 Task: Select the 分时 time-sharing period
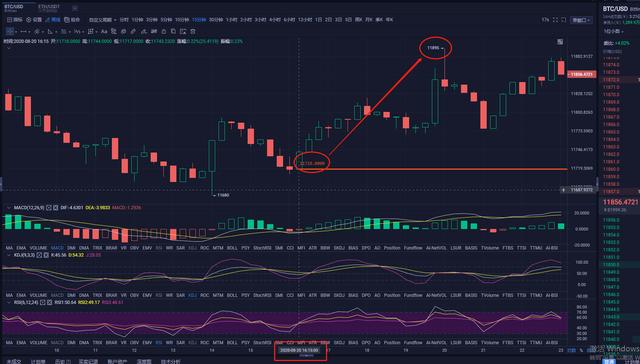click(124, 20)
